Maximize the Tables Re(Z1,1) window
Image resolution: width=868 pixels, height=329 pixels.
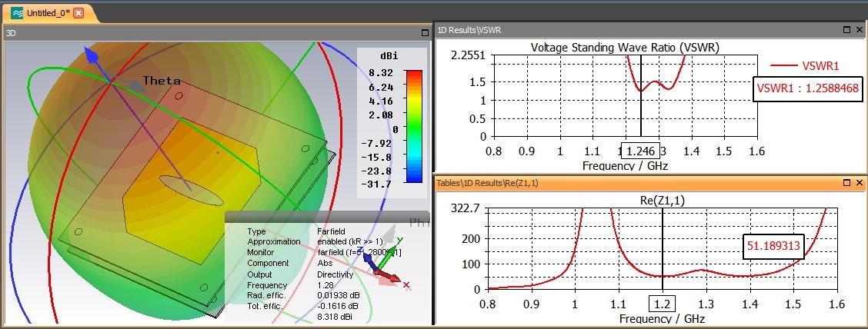(x=846, y=182)
